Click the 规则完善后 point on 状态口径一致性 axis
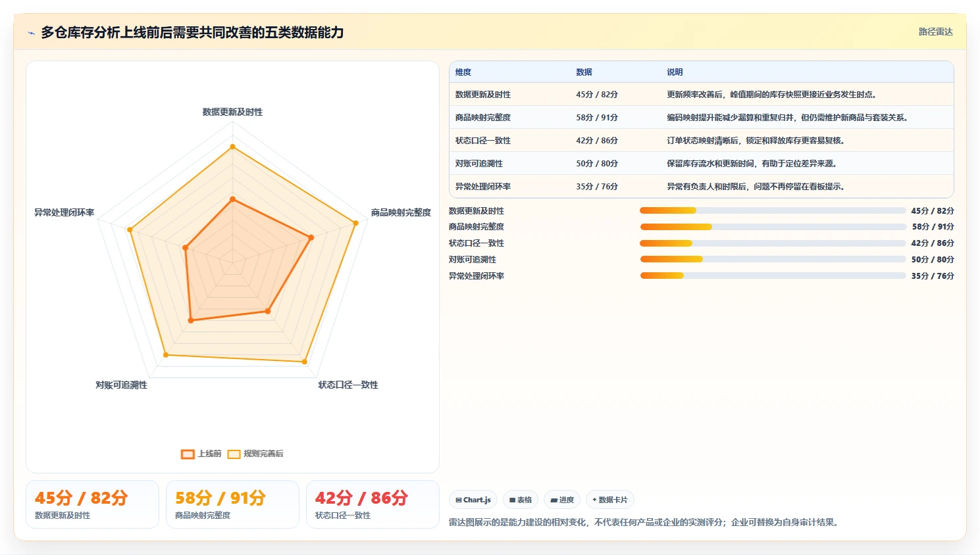 (x=305, y=362)
